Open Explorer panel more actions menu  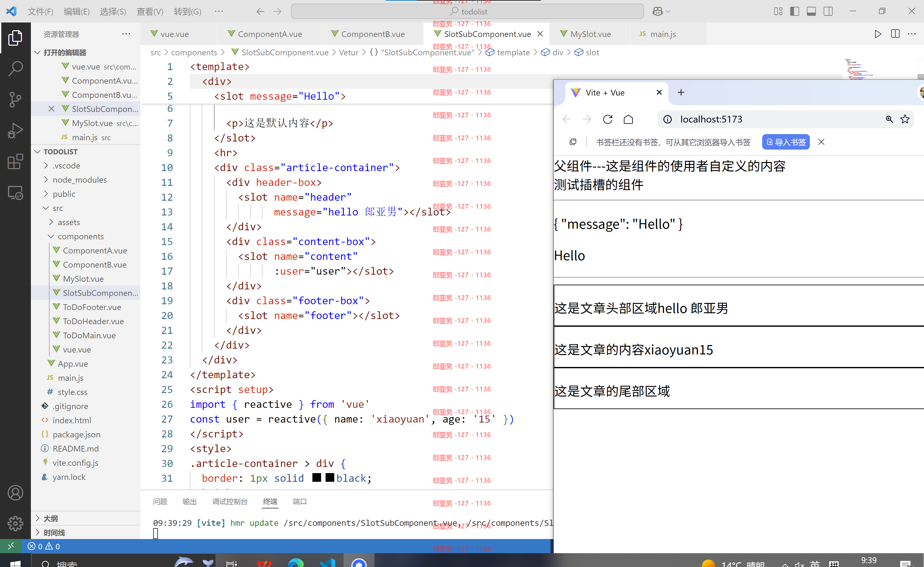point(126,34)
